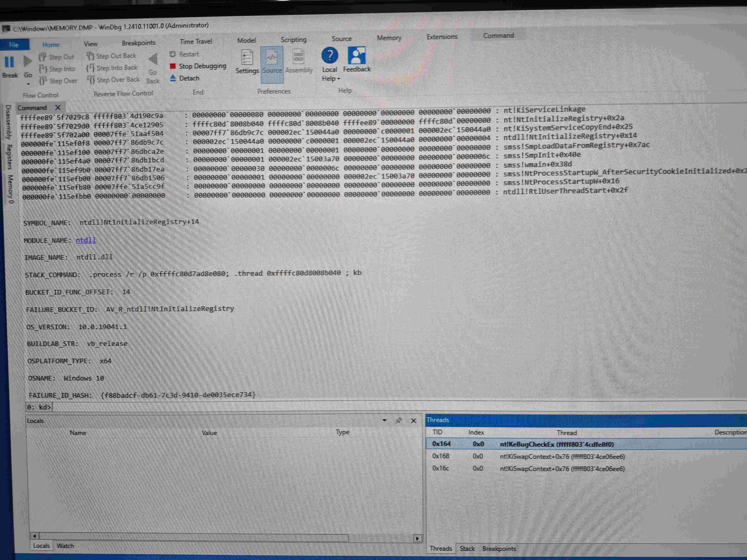Viewport: 747px width, 560px height.
Task: Switch to the Breakpoints ribbon tab
Action: pyautogui.click(x=138, y=43)
